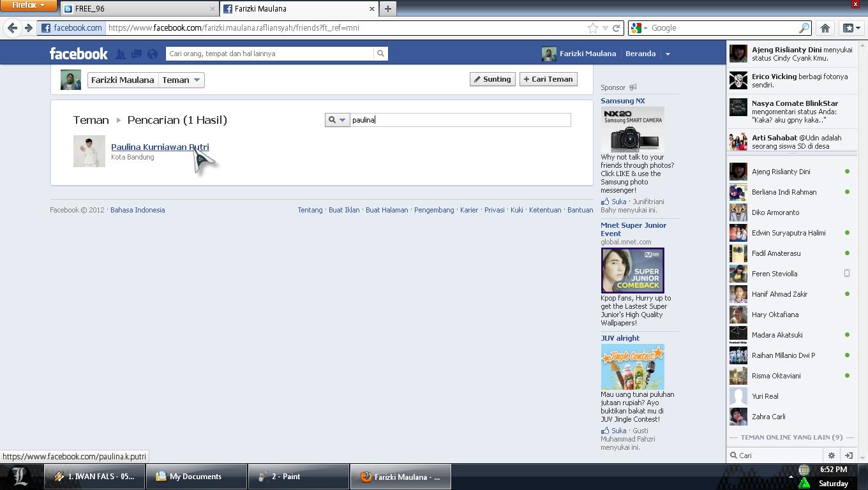868x490 pixels.
Task: Switch to IWAN FALS taskbar item
Action: (94, 477)
